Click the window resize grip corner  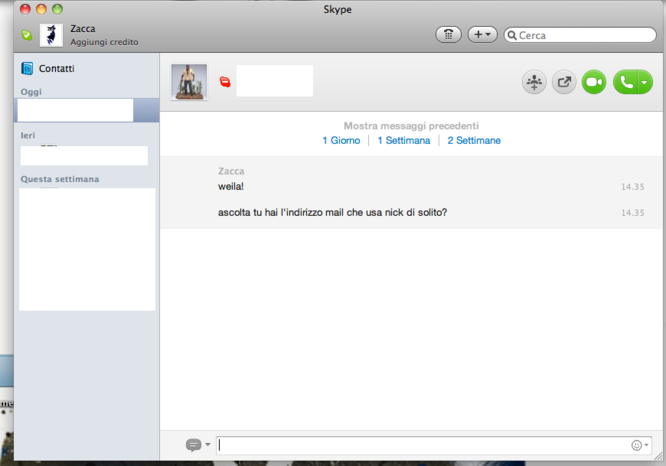pyautogui.click(x=658, y=456)
